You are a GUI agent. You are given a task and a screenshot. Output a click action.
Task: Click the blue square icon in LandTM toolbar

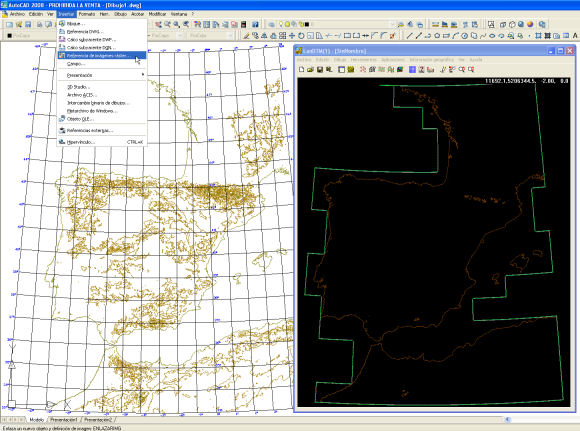(412, 69)
